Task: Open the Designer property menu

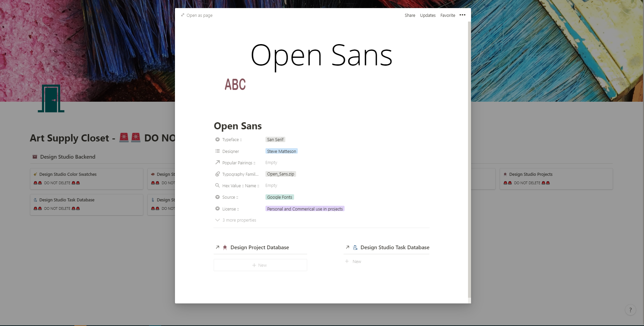Action: click(x=230, y=151)
